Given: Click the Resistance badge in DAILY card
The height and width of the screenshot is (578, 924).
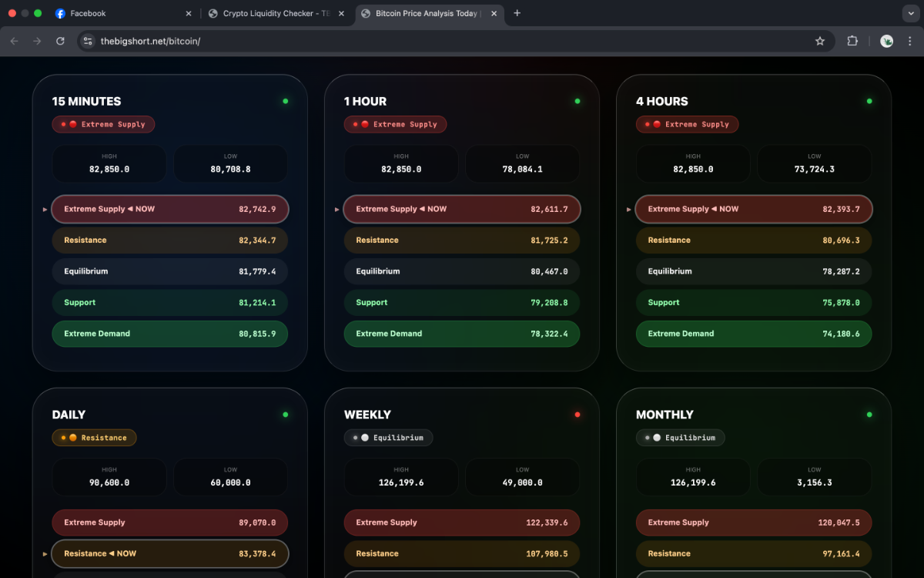Looking at the screenshot, I should (x=95, y=438).
